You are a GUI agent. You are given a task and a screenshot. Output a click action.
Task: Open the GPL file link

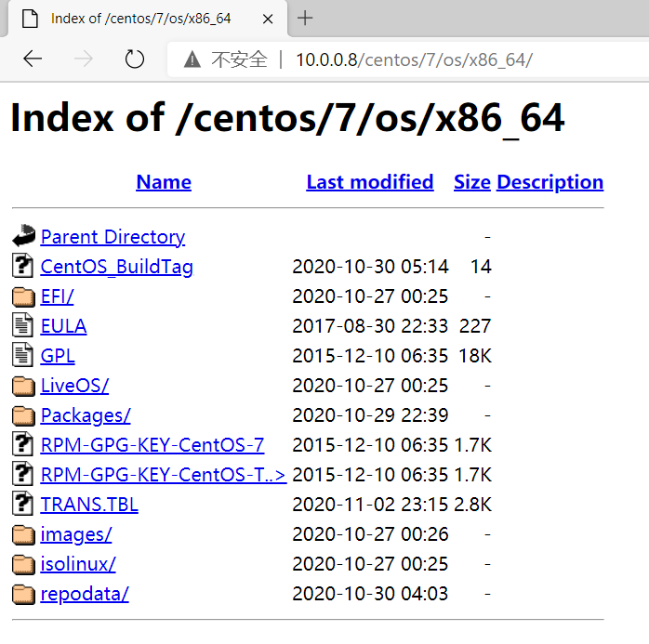click(58, 356)
